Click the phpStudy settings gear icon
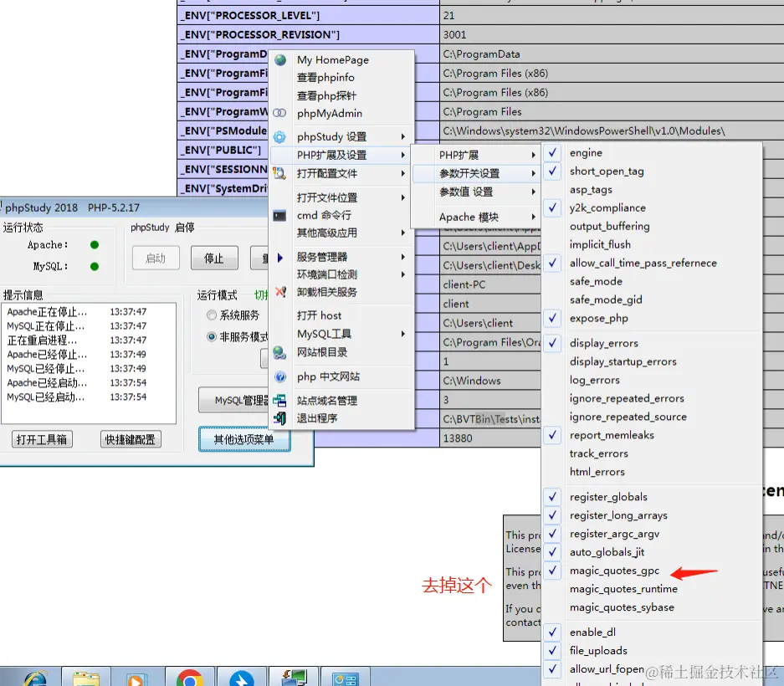 tap(279, 136)
